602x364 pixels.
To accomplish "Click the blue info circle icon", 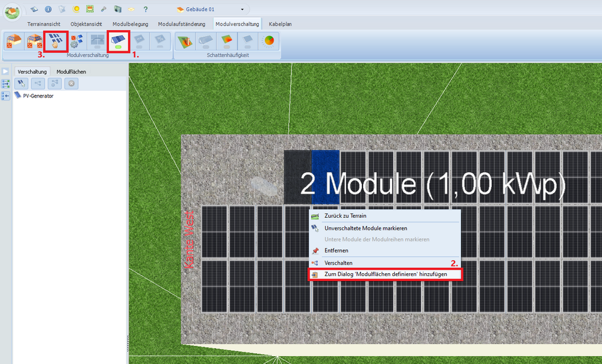I will (x=48, y=10).
